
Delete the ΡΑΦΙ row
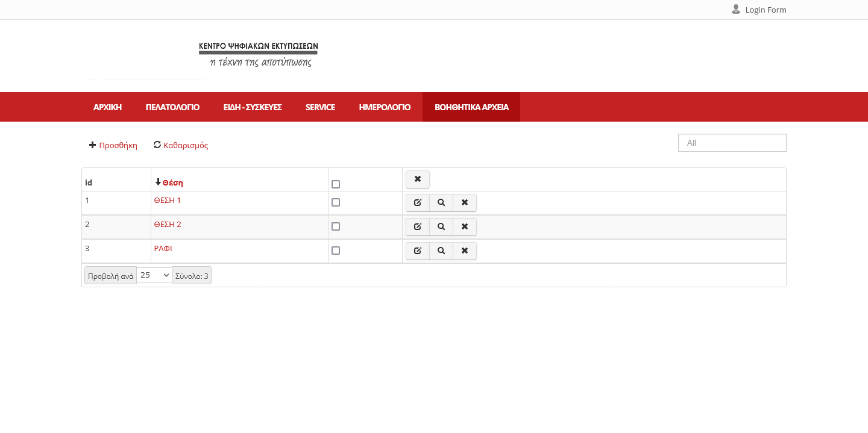coord(465,251)
